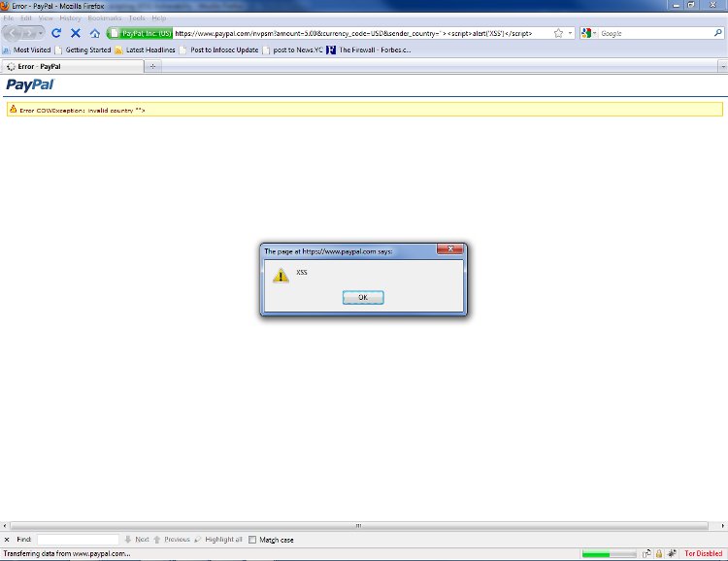
Task: Click the page loading progress bar
Action: (x=610, y=553)
